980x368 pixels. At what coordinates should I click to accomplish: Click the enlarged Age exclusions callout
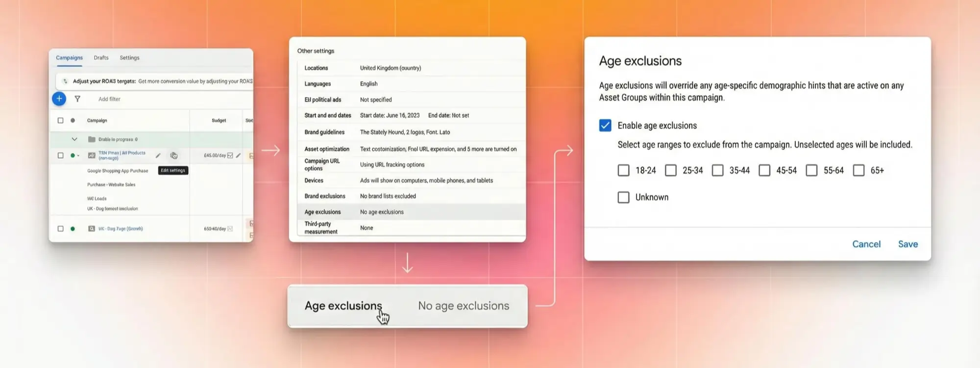(x=407, y=306)
